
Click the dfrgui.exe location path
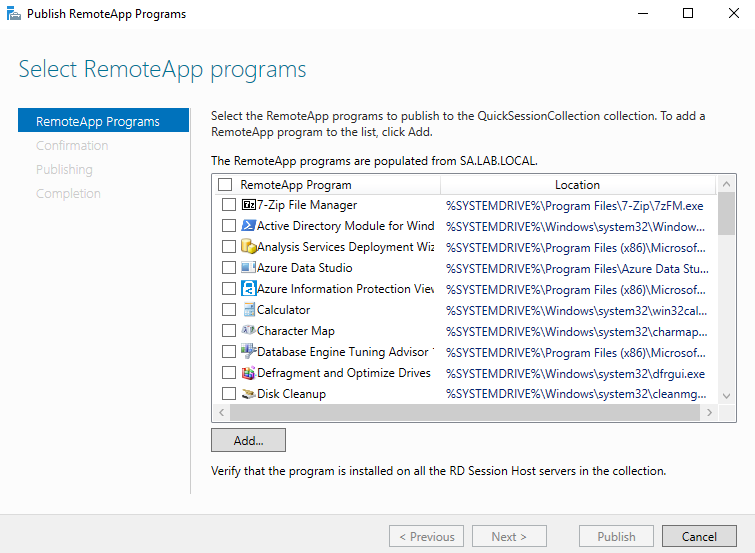click(x=575, y=373)
